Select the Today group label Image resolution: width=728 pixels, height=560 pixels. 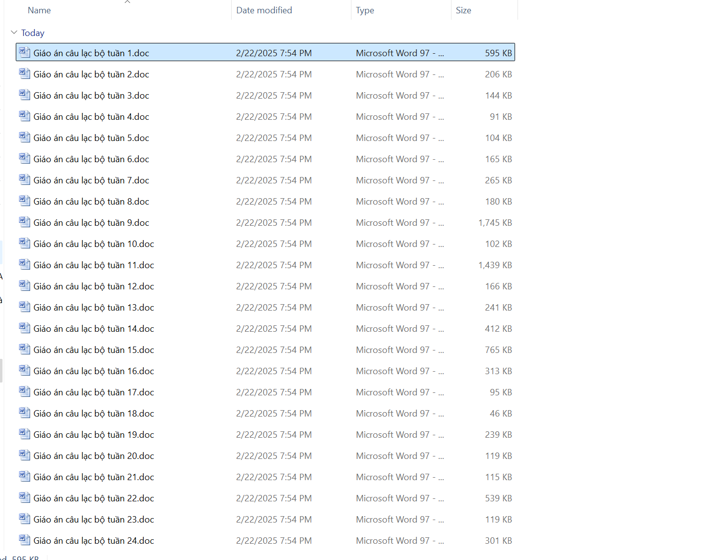(33, 33)
